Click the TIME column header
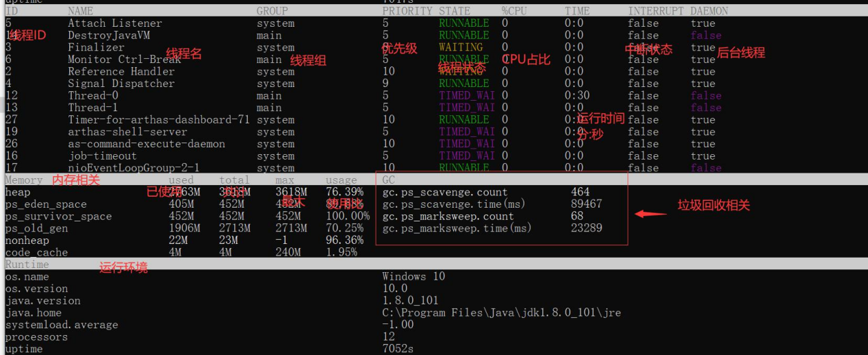Viewport: 868px width, 355px height. pos(577,11)
